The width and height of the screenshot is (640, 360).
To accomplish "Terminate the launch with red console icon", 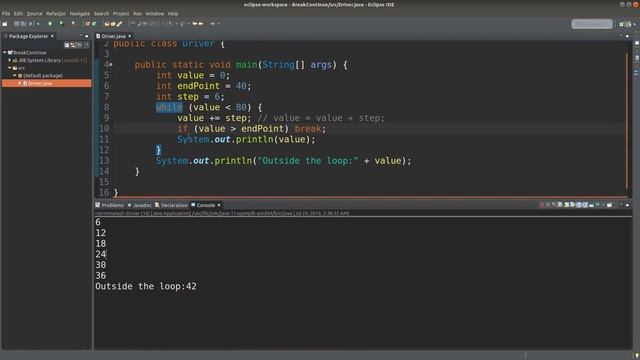I will (542, 205).
